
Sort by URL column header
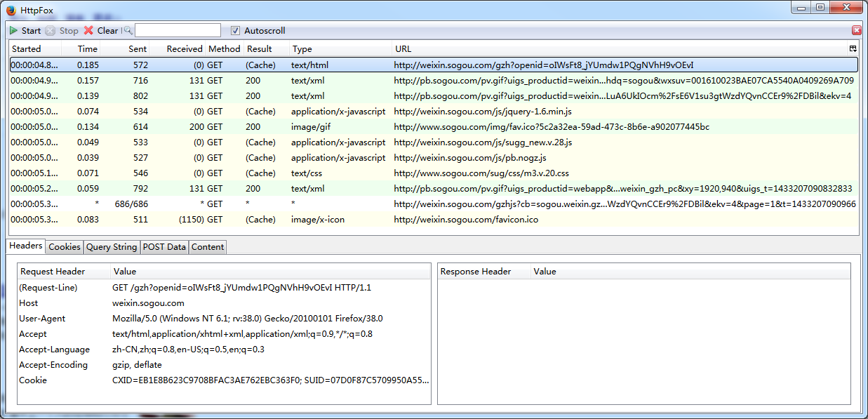(620, 49)
